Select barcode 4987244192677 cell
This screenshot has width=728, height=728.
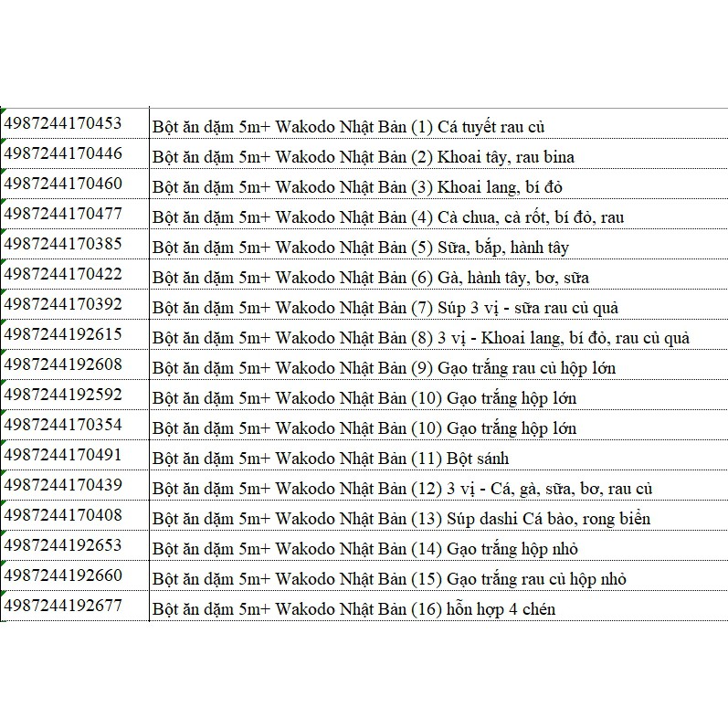coord(75,606)
